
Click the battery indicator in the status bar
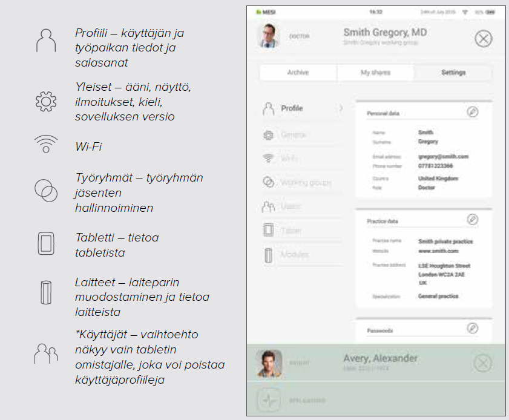tap(490, 12)
